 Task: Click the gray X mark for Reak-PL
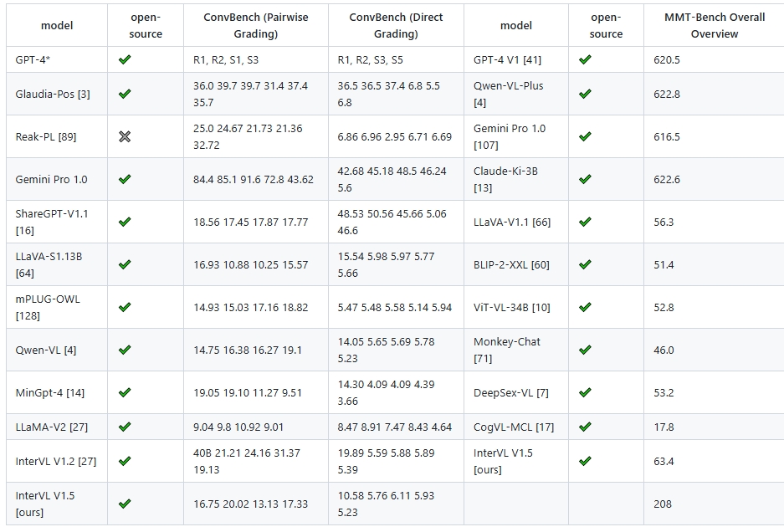tap(125, 136)
